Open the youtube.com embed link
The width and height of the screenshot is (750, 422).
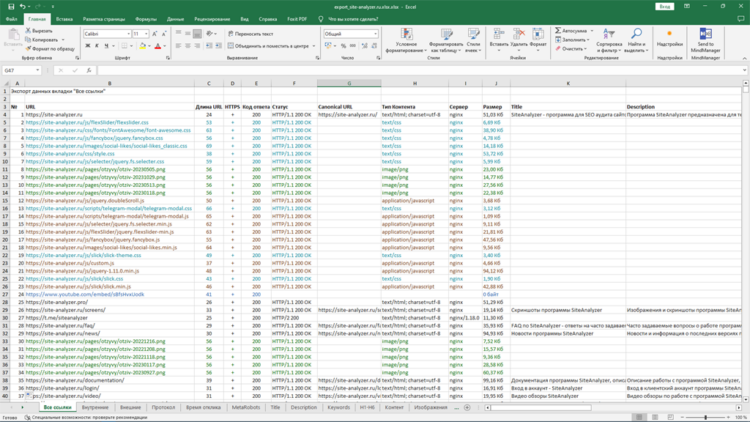85,294
